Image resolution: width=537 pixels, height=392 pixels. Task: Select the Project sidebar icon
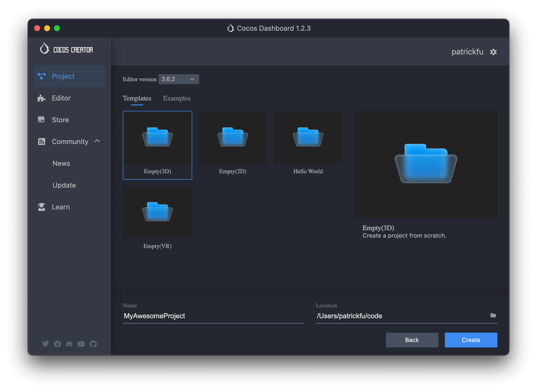(x=42, y=76)
